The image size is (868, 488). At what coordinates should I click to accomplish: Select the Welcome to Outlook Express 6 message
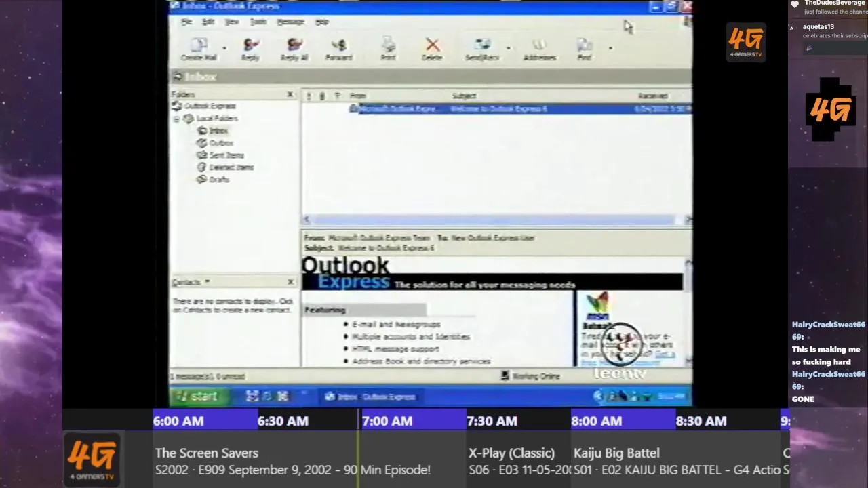520,108
